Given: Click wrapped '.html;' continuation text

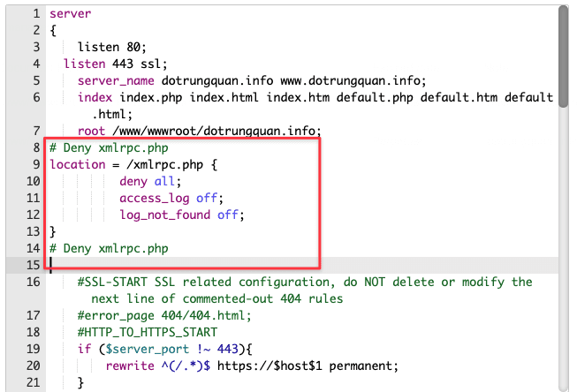Looking at the screenshot, I should [112, 115].
